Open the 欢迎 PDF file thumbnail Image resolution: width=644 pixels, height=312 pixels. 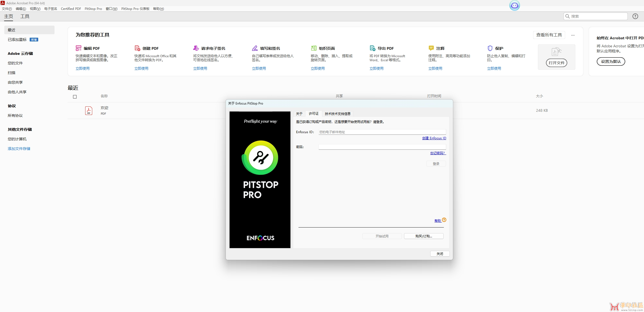pos(89,110)
